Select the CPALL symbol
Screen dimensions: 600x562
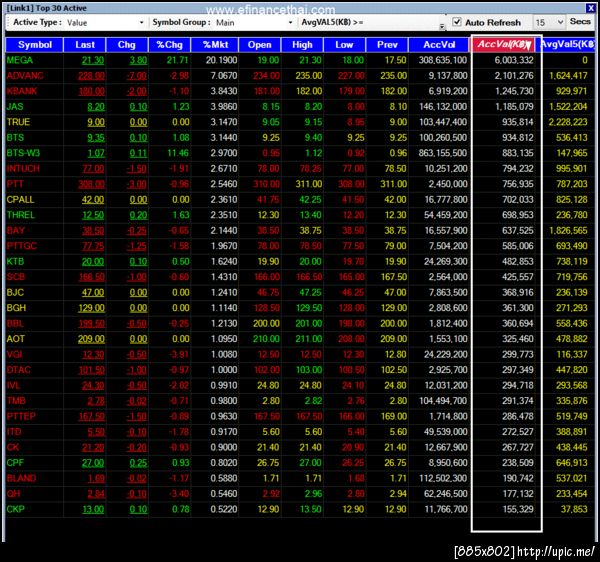pos(20,200)
